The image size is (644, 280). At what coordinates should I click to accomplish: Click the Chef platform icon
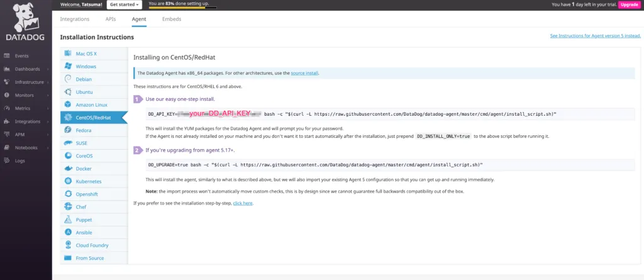(68, 207)
